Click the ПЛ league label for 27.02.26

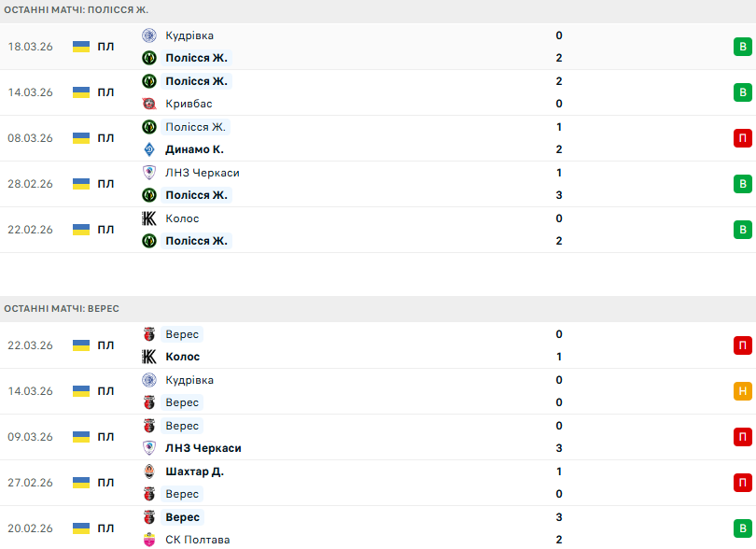click(x=105, y=483)
